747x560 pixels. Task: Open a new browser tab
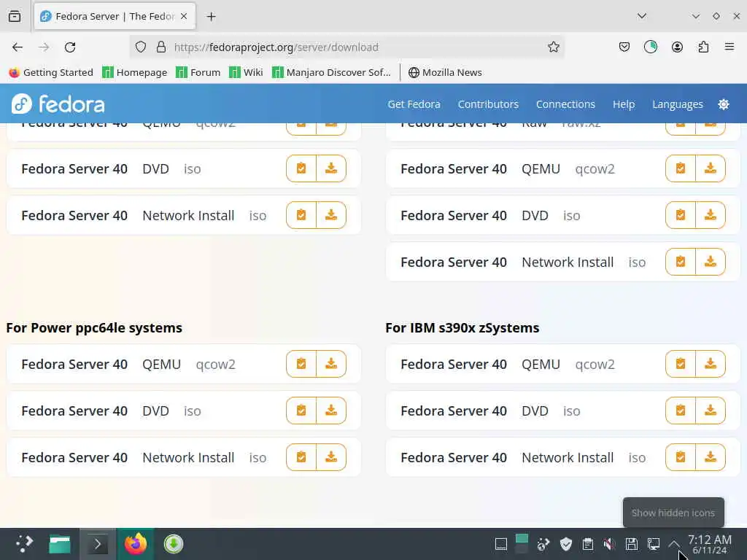211,17
